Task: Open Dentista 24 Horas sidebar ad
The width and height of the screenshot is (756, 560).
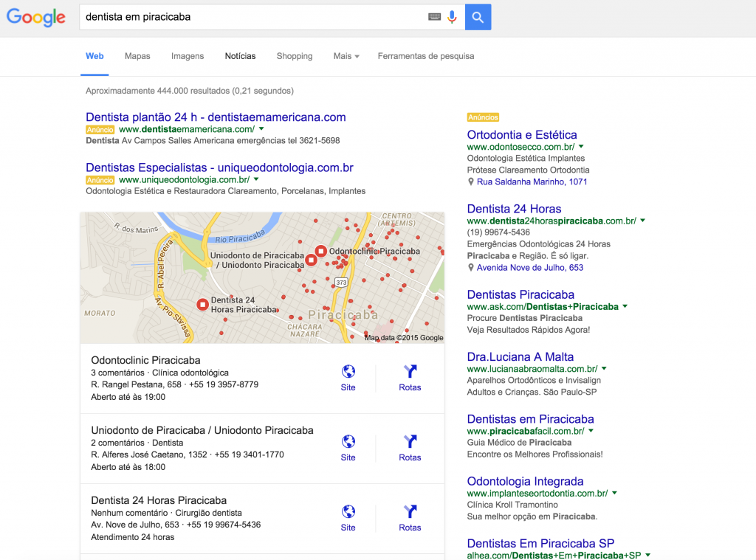Action: (514, 209)
